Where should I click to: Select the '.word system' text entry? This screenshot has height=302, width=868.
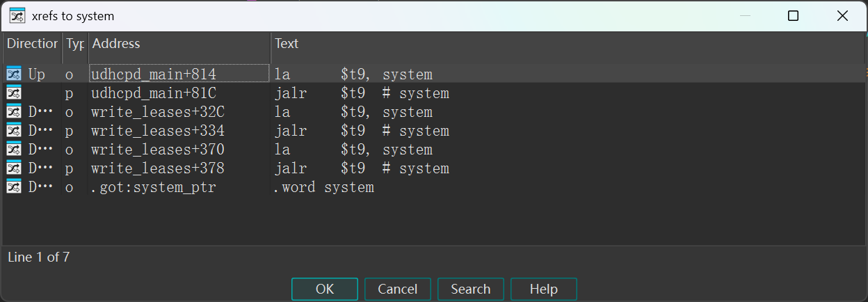point(324,186)
